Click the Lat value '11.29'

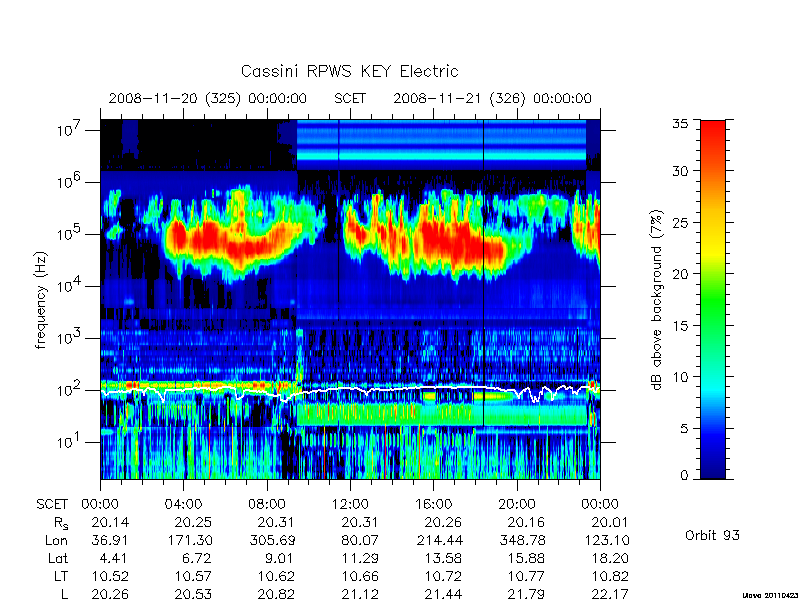coord(360,558)
